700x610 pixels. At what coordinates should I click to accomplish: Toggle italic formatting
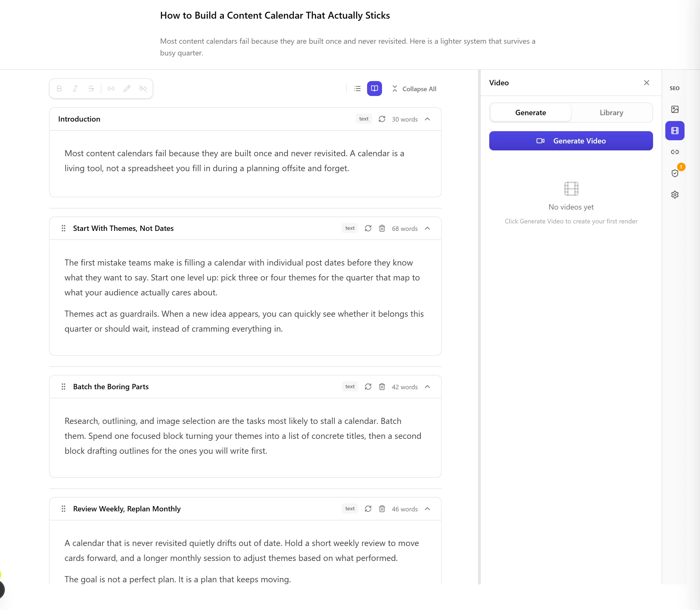click(x=75, y=89)
